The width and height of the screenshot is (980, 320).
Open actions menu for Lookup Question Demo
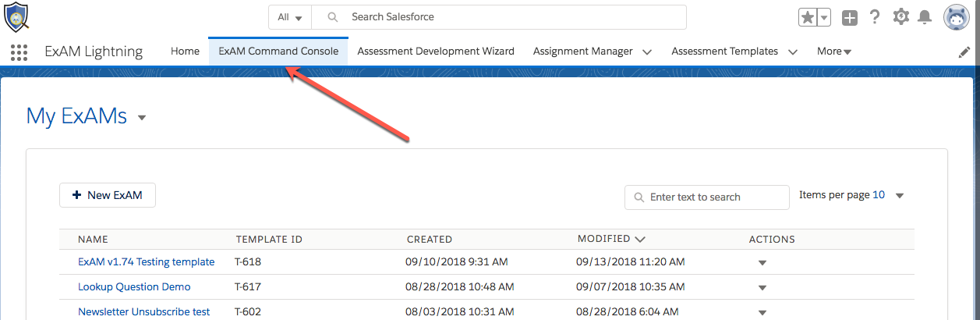762,288
